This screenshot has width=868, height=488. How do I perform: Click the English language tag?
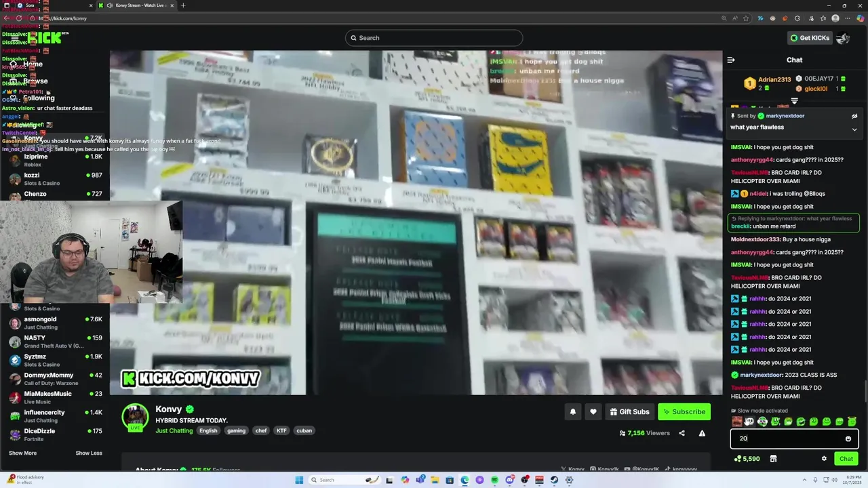point(208,430)
